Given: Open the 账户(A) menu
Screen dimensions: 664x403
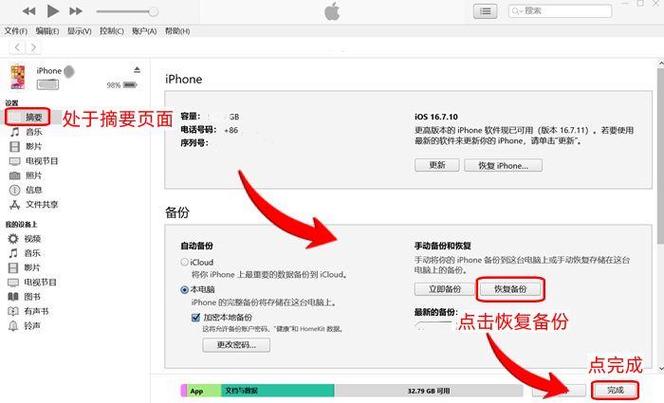Looking at the screenshot, I should 144,31.
